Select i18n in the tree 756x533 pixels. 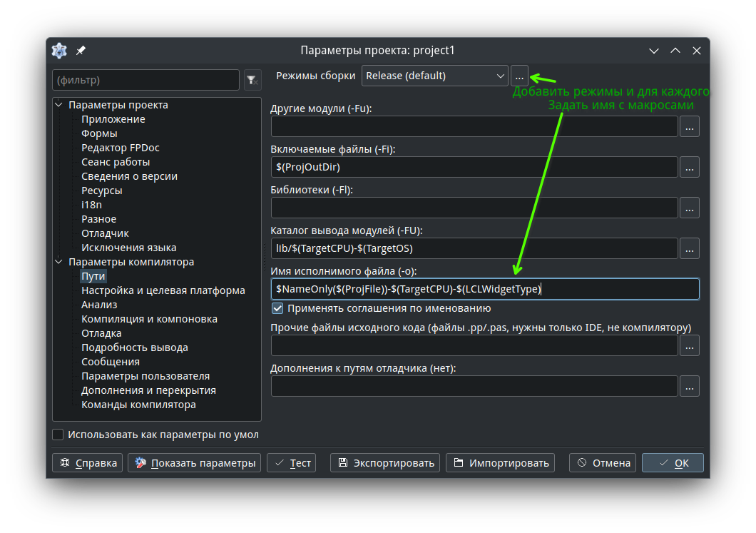pyautogui.click(x=91, y=205)
